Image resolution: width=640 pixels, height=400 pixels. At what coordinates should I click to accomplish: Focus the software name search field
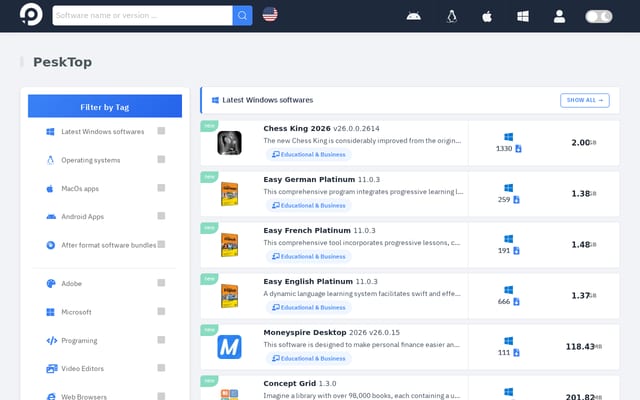click(142, 16)
